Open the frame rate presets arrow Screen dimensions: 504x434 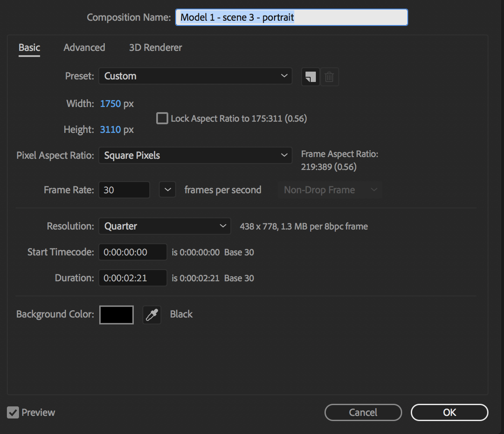pyautogui.click(x=167, y=190)
